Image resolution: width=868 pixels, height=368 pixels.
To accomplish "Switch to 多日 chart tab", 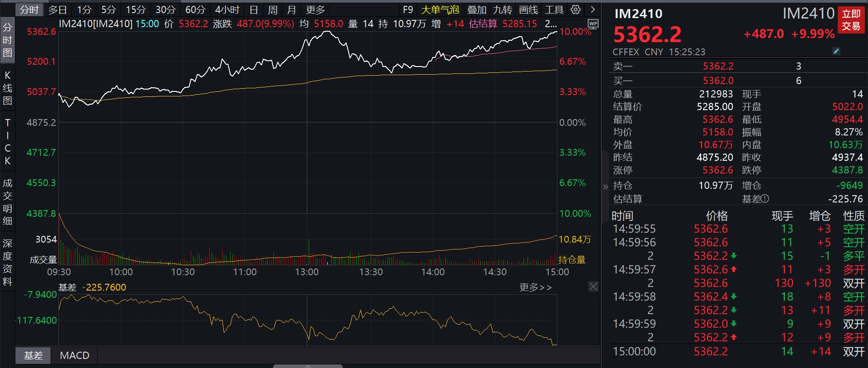I will click(57, 10).
